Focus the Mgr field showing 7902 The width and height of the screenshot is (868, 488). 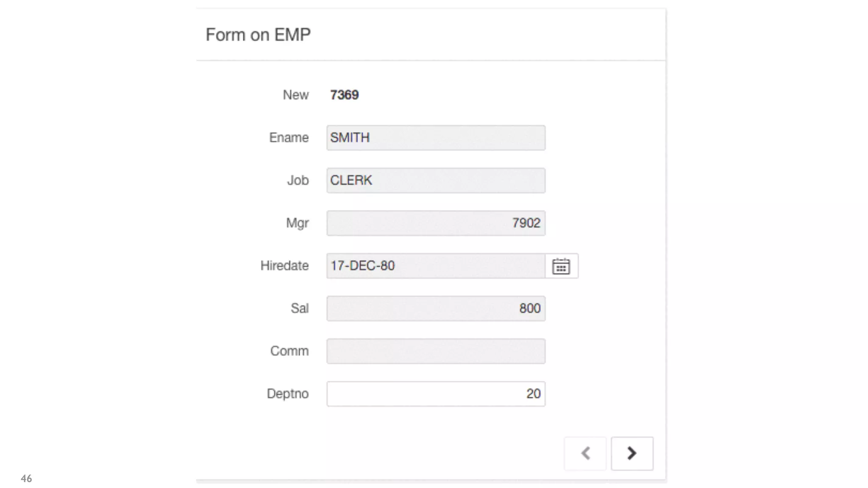(x=436, y=223)
